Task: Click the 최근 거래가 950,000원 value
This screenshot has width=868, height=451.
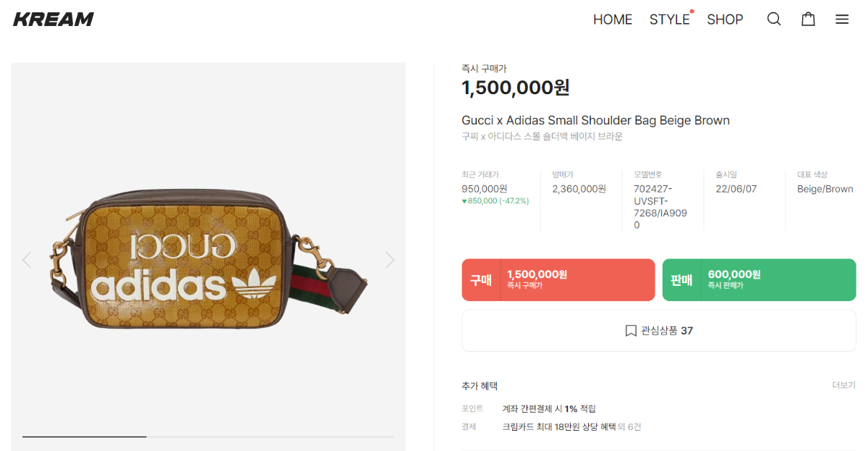Action: pyautogui.click(x=485, y=189)
